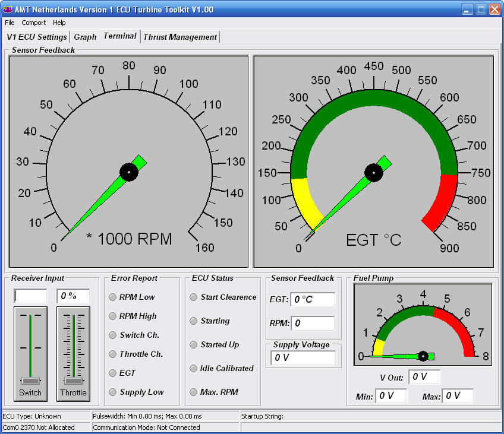Click the Max. RPM status indicator
The width and height of the screenshot is (504, 434).
(193, 392)
